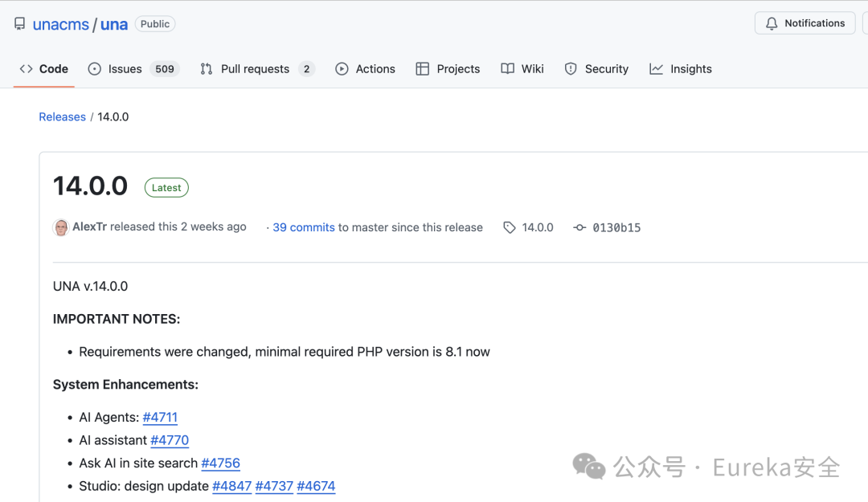Image resolution: width=868 pixels, height=502 pixels.
Task: Click the '2 weeks ago' release time
Action: click(214, 227)
